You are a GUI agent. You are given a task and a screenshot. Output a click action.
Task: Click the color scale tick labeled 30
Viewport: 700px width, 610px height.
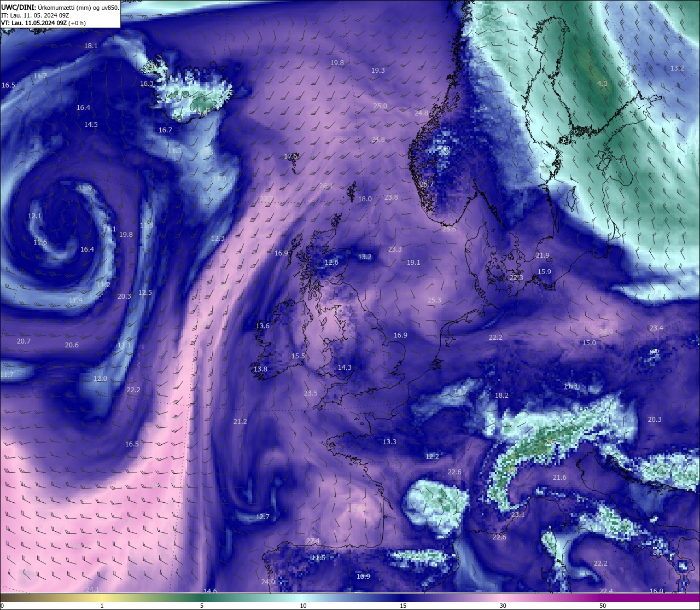coord(503,606)
